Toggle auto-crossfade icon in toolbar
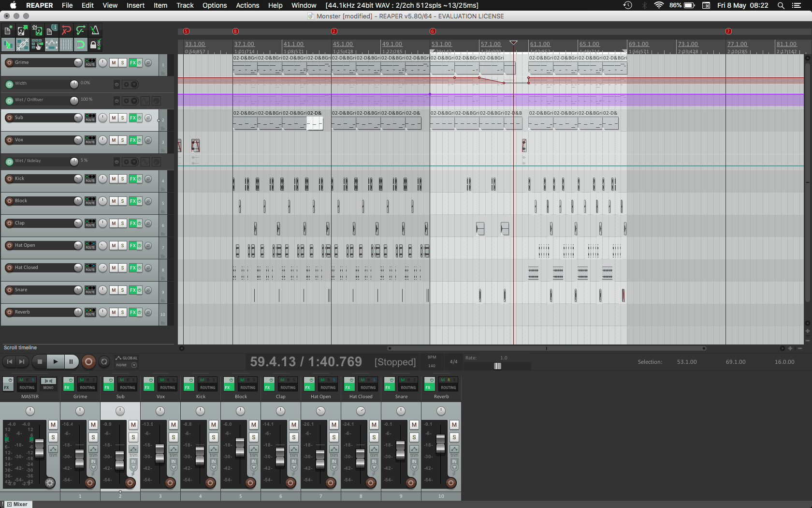Viewport: 812px width, 508px height. point(8,45)
